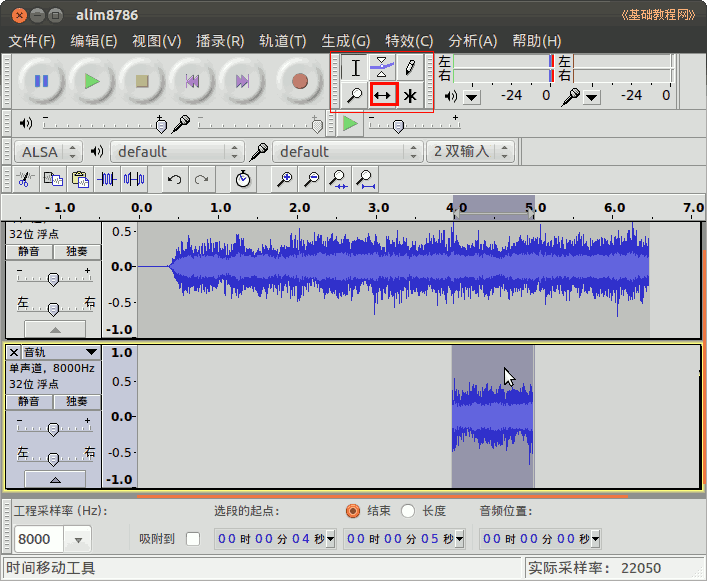This screenshot has width=707, height=581.
Task: Click the Pause button
Action: (41, 82)
